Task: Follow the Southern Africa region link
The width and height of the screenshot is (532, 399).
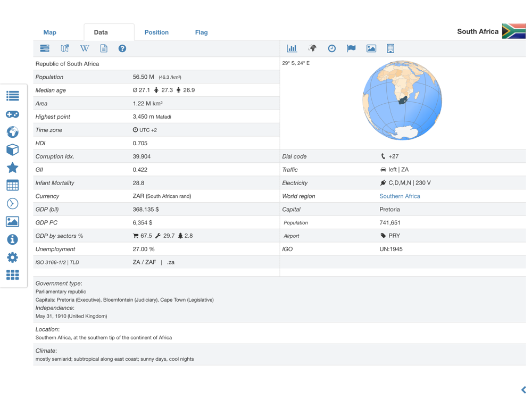Action: 400,196
